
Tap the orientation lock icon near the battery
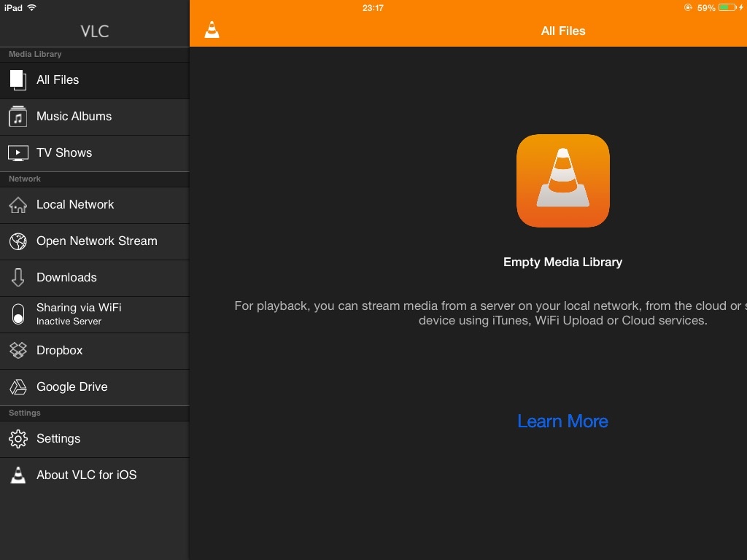coord(687,8)
